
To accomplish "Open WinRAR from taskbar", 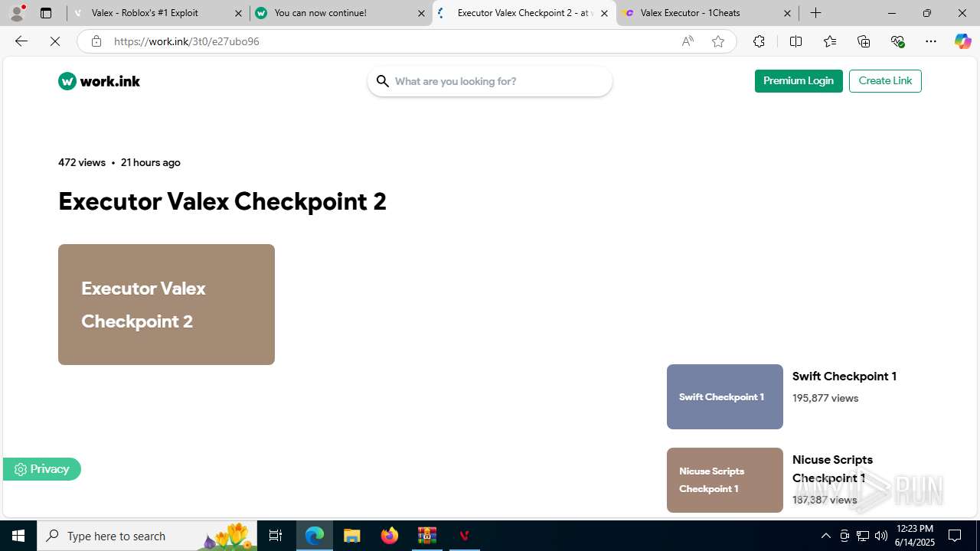I will (x=427, y=536).
